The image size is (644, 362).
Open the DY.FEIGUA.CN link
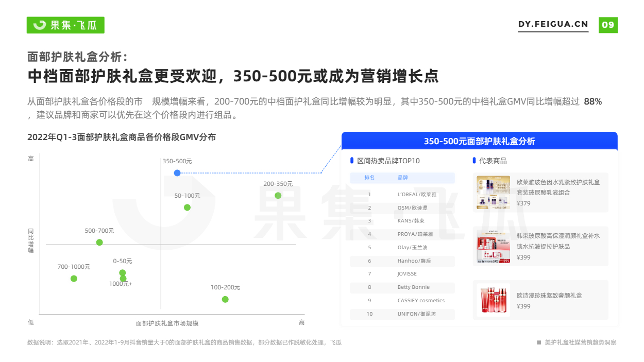pos(553,25)
